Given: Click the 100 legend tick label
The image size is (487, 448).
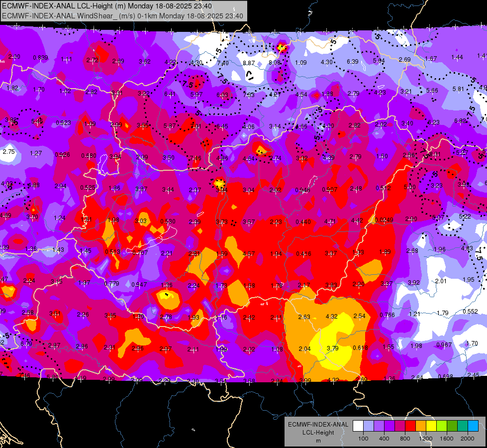Looking at the screenshot, I should pos(363,439).
